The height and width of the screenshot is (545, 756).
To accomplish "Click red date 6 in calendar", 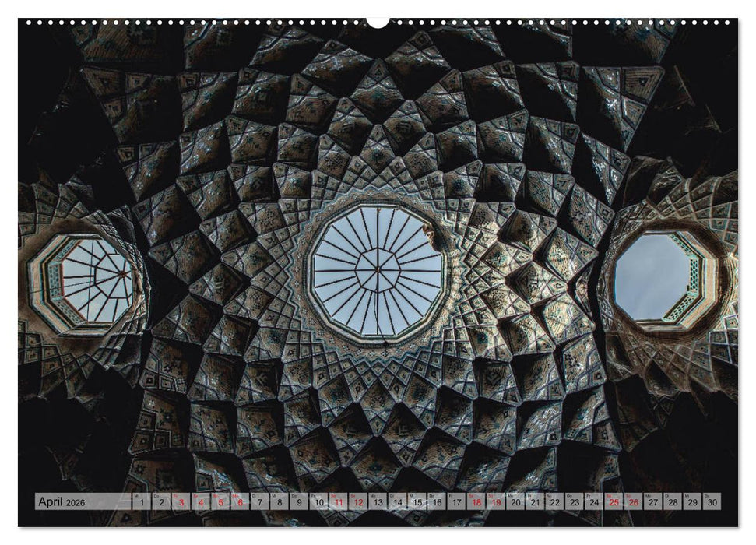I will tap(240, 502).
